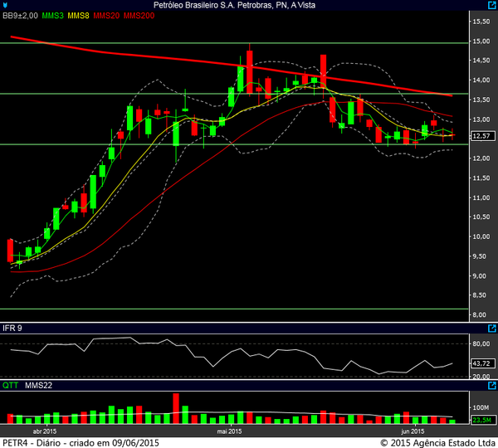Click the tallest red volume bar
This screenshot has height=448, width=498.
(x=176, y=408)
